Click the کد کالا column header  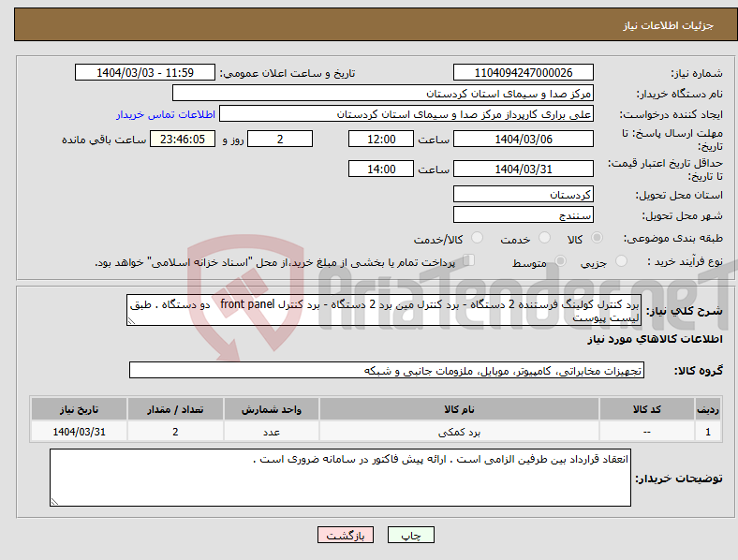pos(647,409)
